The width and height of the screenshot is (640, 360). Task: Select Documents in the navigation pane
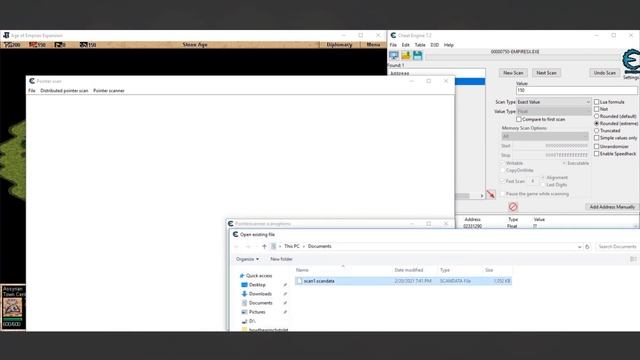coord(257,303)
